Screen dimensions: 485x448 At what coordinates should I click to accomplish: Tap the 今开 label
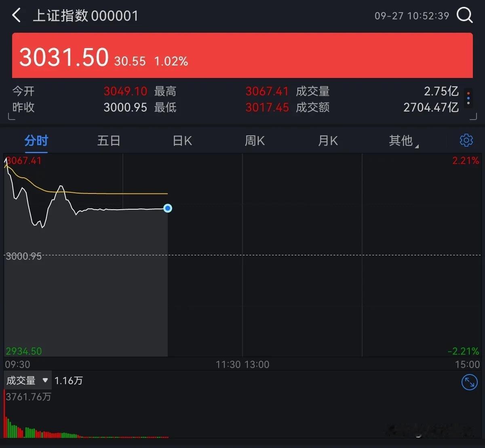23,91
